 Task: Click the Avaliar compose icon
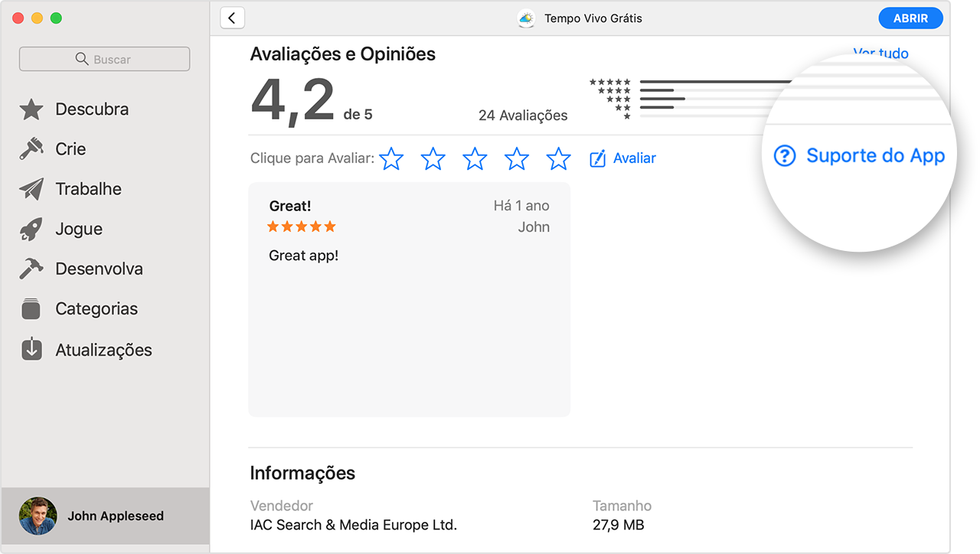pyautogui.click(x=597, y=158)
